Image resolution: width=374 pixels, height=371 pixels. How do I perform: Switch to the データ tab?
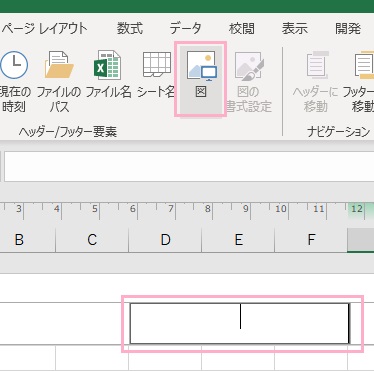point(185,29)
